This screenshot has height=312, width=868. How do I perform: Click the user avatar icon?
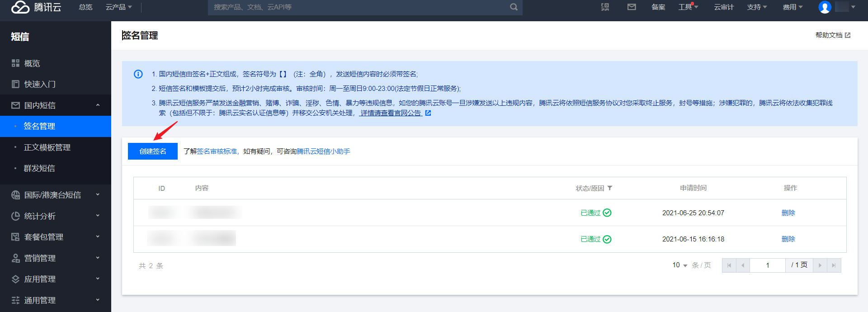point(825,7)
